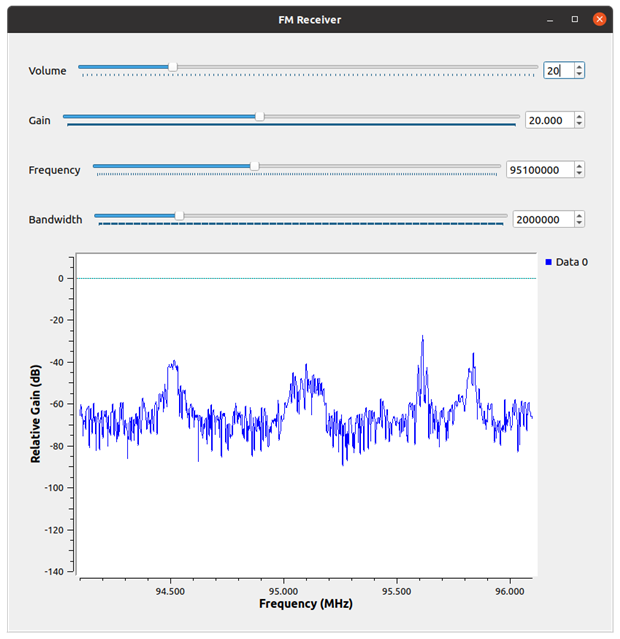Step Frequency down with the spinbox arrow
Screen dimensions: 620x639
(580, 174)
